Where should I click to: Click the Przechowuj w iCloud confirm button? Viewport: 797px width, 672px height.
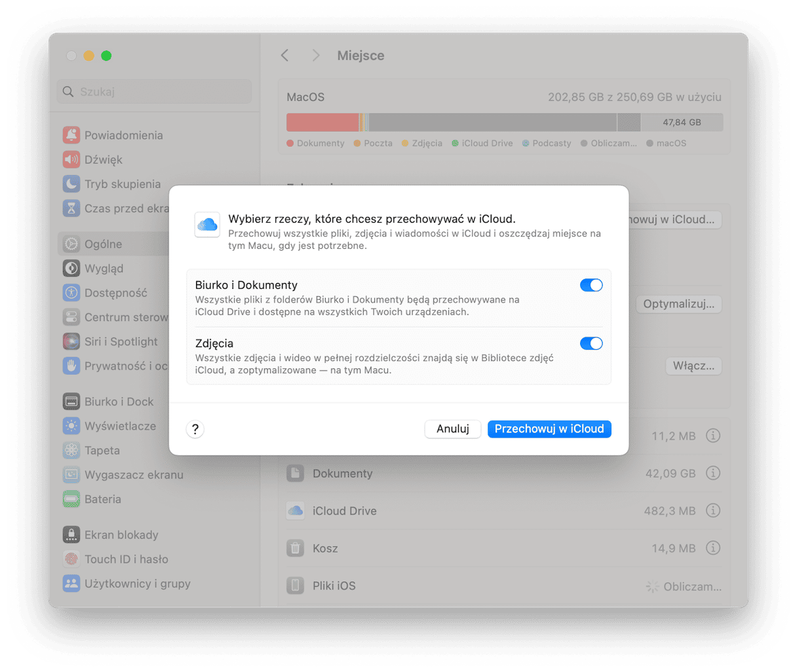[x=549, y=429]
